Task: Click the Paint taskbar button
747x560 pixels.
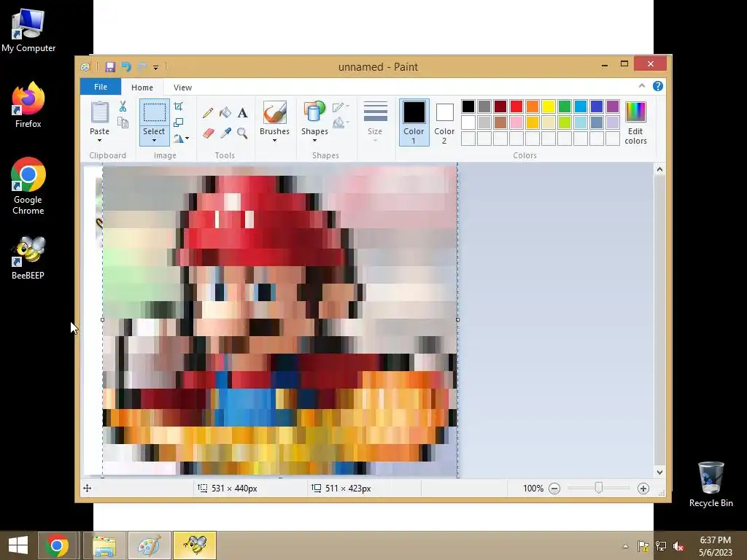Action: tap(150, 545)
